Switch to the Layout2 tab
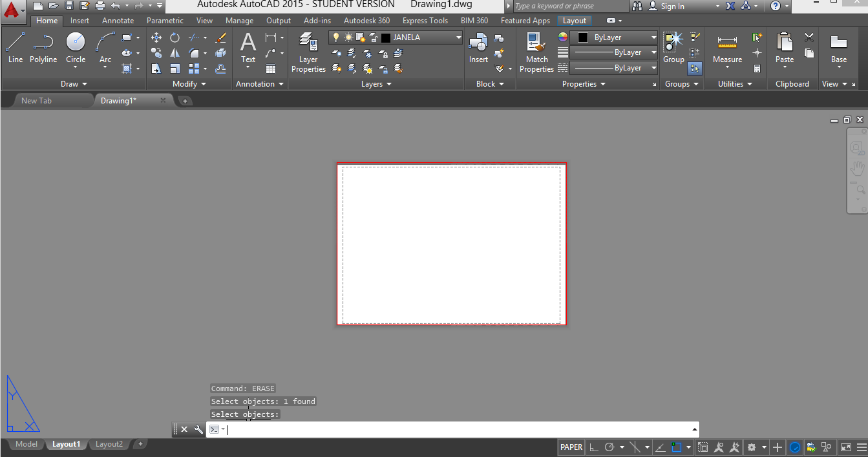 coord(109,444)
